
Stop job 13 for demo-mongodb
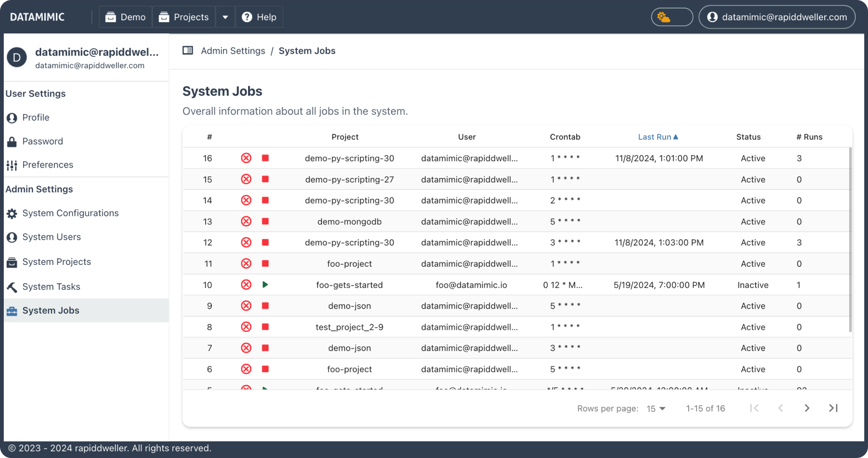(x=265, y=221)
